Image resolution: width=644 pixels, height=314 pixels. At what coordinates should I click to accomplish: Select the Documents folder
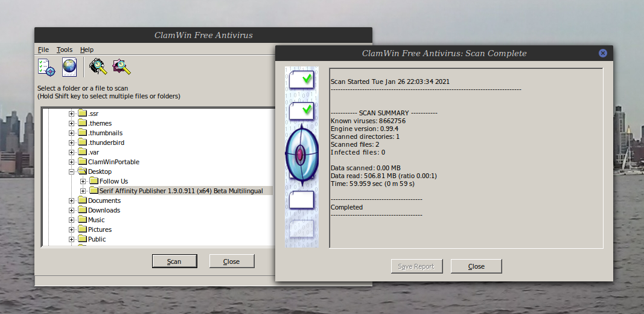coord(104,200)
